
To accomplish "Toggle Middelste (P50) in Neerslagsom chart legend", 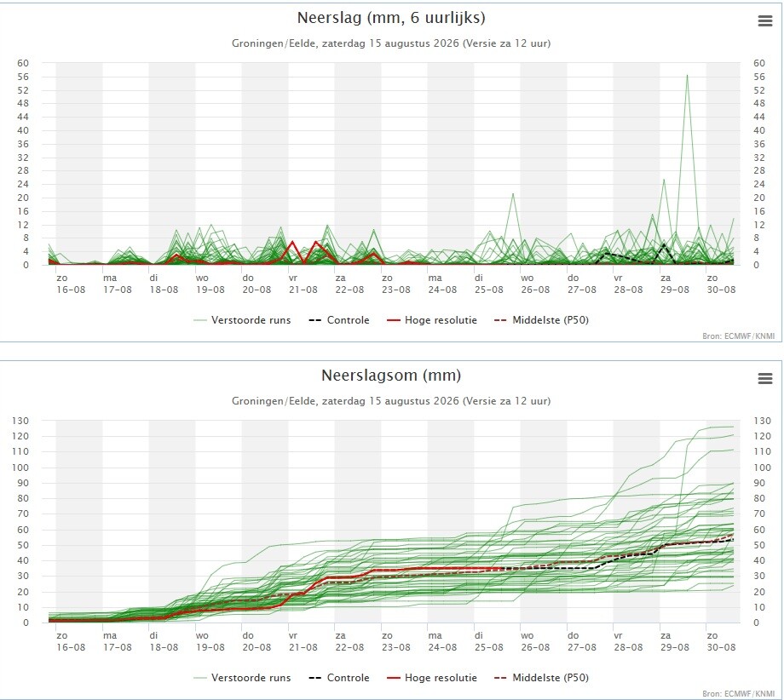I will (x=541, y=678).
